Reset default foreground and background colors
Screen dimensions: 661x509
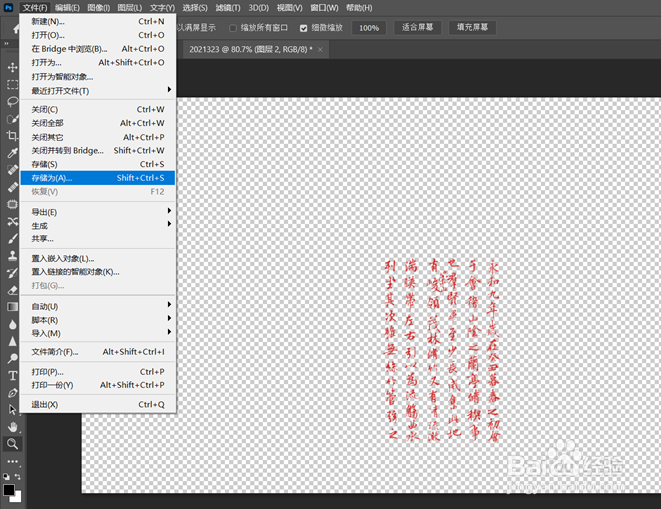pyautogui.click(x=6, y=477)
